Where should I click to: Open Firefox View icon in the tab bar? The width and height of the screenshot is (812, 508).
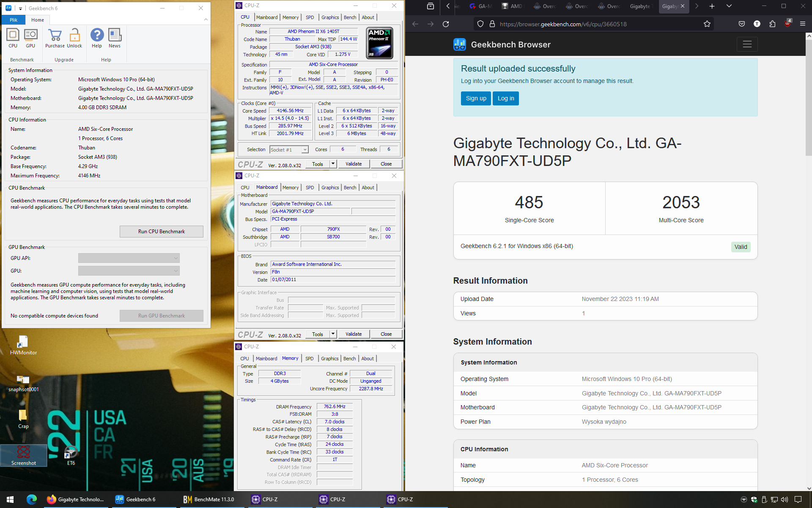tap(431, 6)
